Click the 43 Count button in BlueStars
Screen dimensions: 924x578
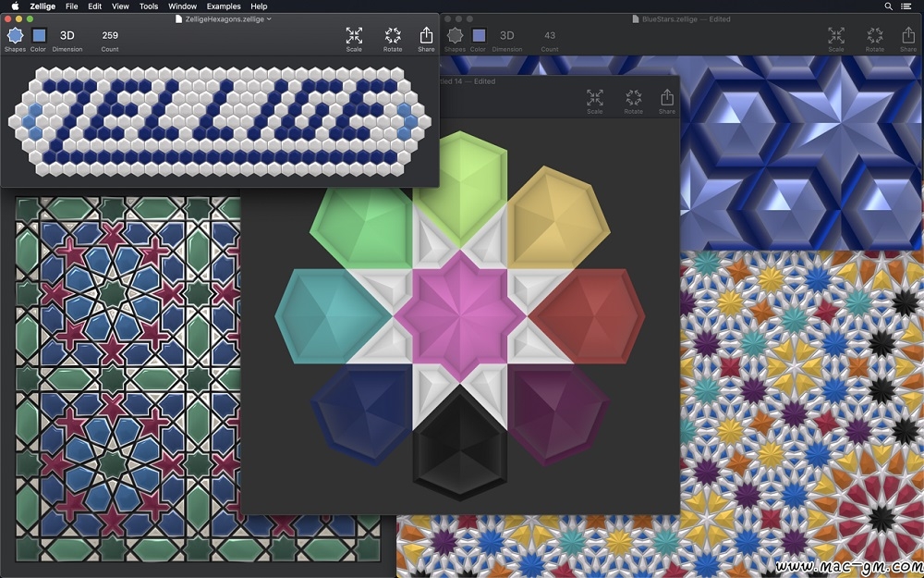[550, 36]
